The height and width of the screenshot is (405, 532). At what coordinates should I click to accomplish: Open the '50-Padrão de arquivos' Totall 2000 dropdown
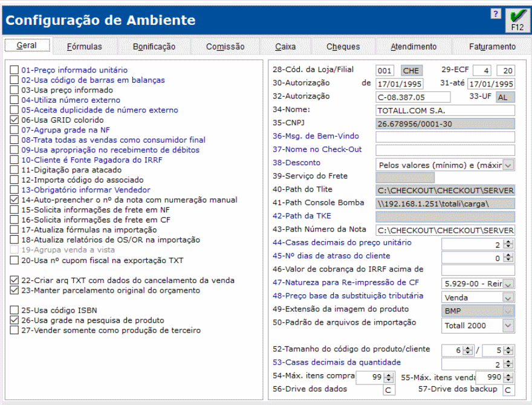[x=507, y=326]
